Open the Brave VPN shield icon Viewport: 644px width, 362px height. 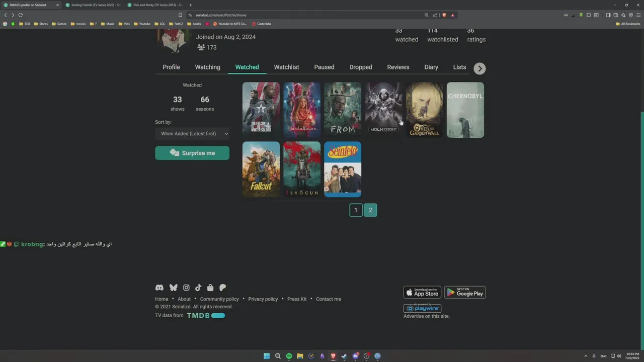pyautogui.click(x=631, y=15)
